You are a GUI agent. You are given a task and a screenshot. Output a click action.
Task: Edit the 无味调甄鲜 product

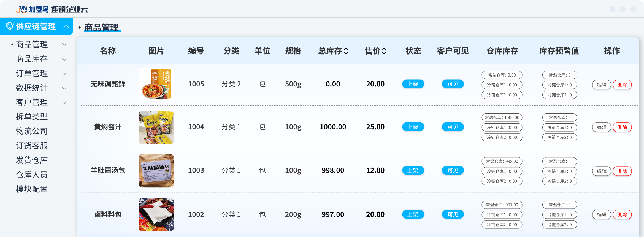tap(601, 85)
